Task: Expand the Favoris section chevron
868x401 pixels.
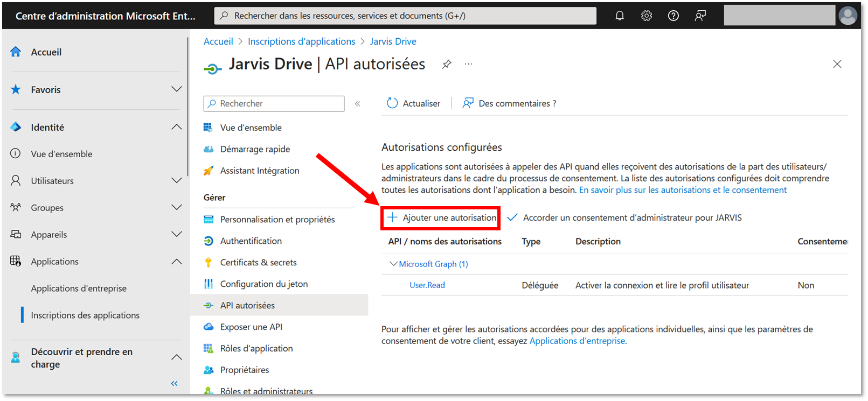Action: 176,89
